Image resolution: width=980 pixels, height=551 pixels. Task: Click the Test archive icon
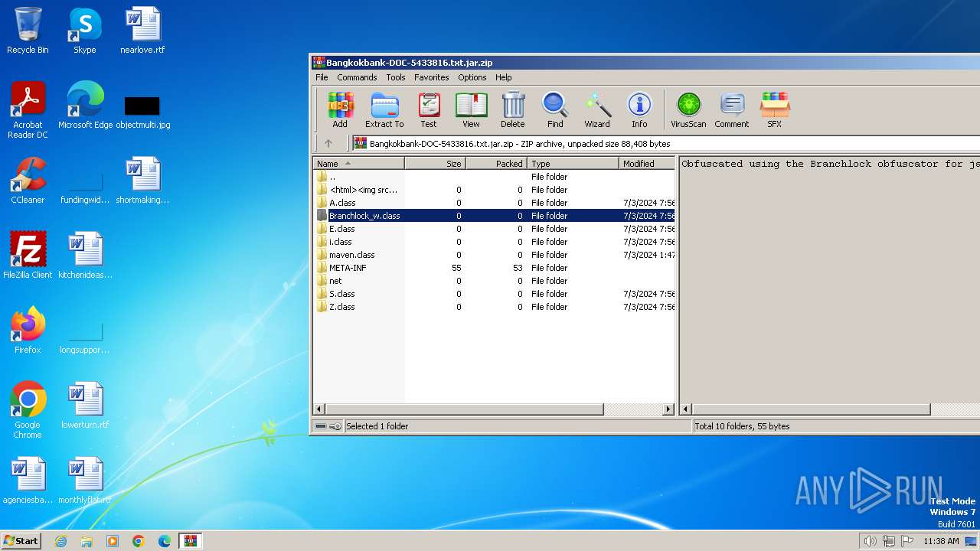tap(429, 110)
